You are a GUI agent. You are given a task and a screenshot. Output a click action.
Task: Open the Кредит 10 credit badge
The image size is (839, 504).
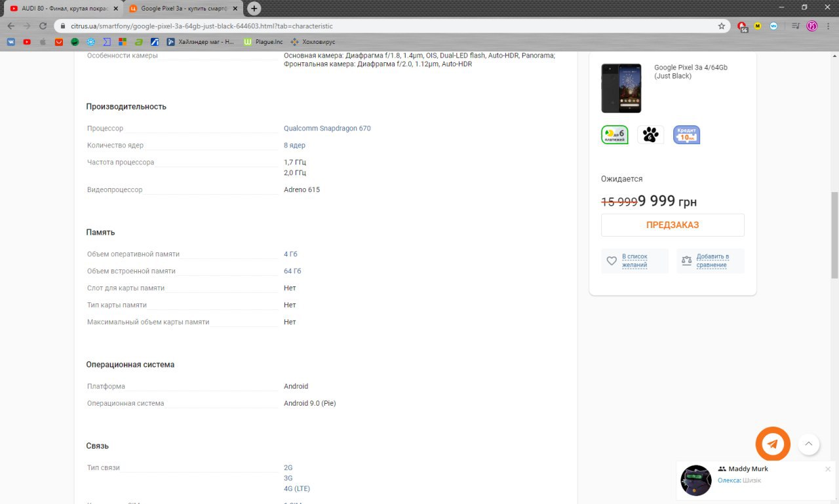[687, 135]
